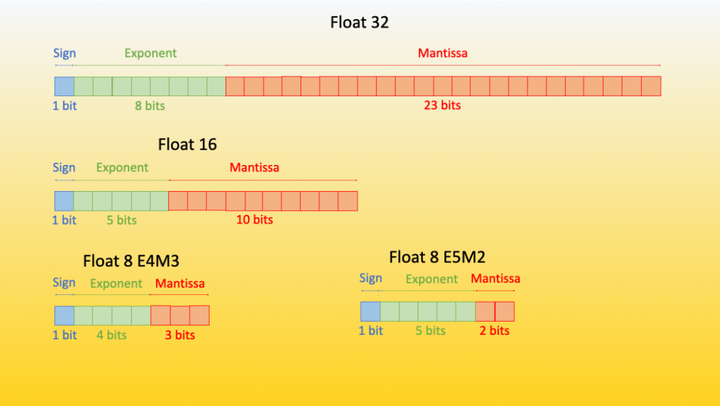Click the "5 bits" text under Float 16
Image resolution: width=720 pixels, height=406 pixels.
pos(122,220)
